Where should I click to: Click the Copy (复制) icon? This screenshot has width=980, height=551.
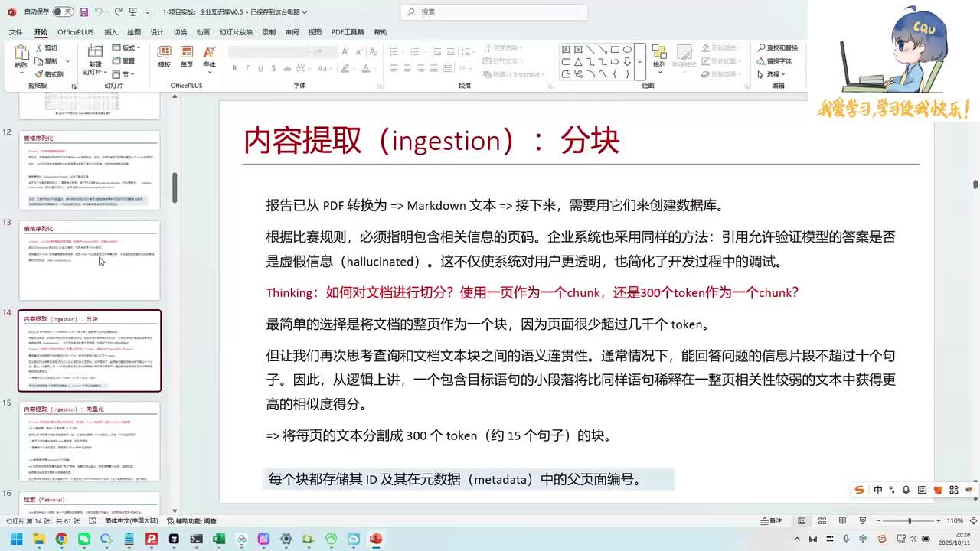pos(40,61)
